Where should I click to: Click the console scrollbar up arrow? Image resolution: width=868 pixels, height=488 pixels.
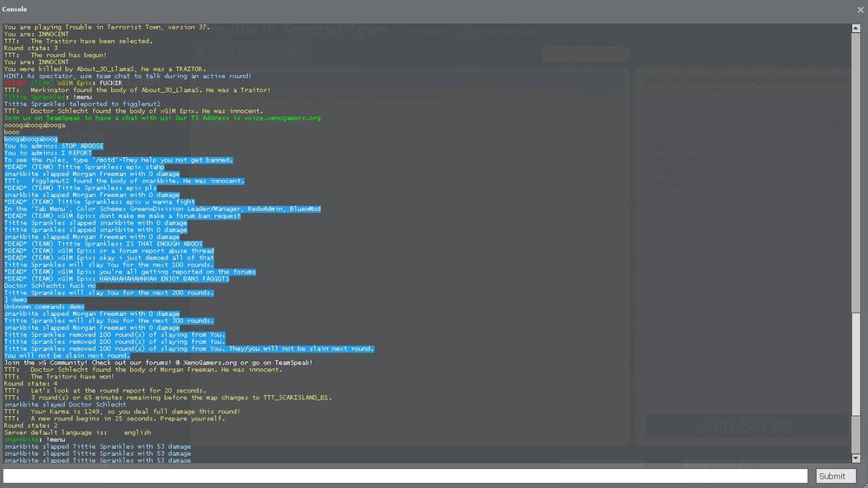[856, 28]
